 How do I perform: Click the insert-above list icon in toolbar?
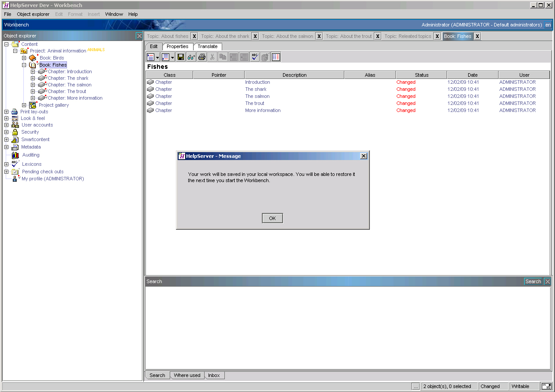pyautogui.click(x=151, y=57)
